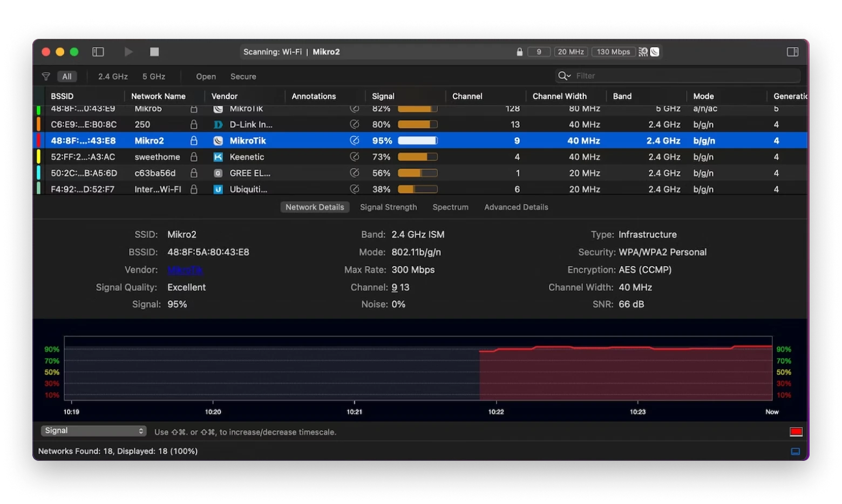
Task: Click 'Networks Found: 18' status text
Action: 76,451
